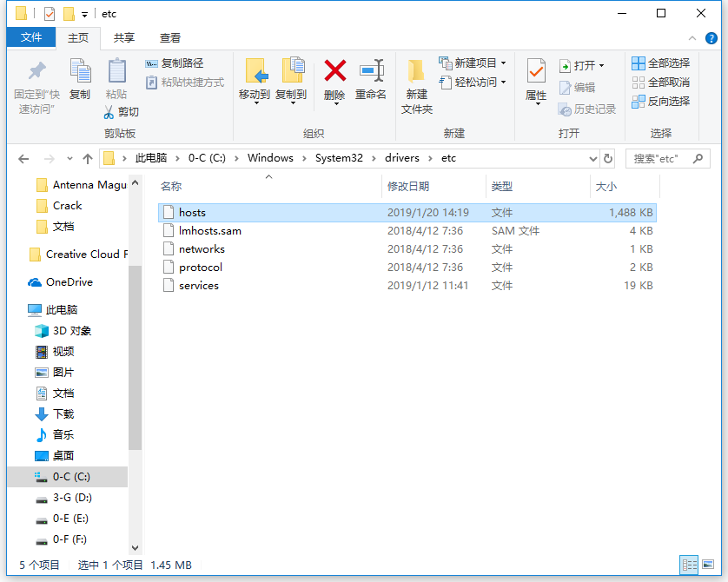Sort by 名称 (Name) column header
The image size is (728, 582).
tap(269, 186)
